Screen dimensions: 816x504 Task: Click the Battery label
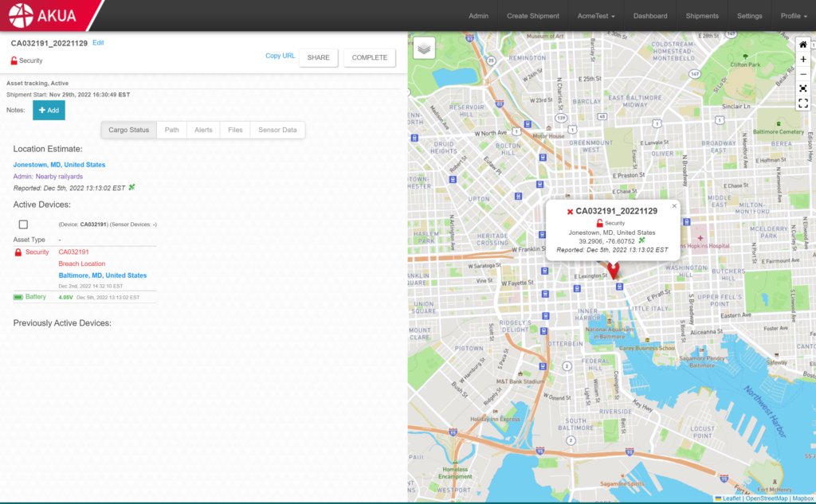click(35, 296)
